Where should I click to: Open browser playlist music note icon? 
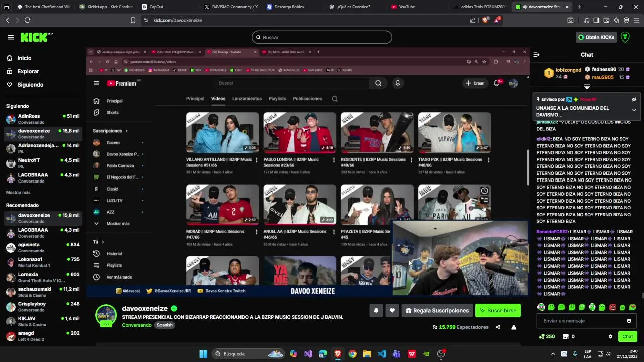tap(586, 20)
